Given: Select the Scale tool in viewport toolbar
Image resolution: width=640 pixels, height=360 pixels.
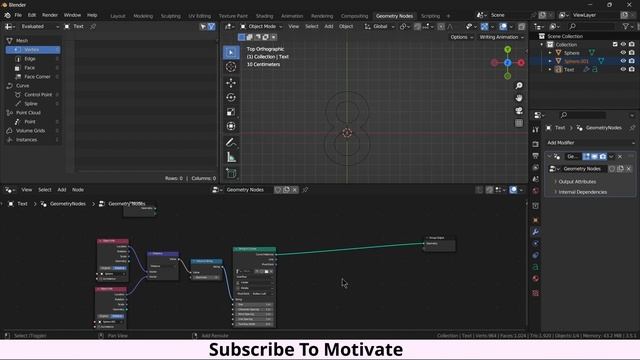Looking at the screenshot, I should point(231,112).
